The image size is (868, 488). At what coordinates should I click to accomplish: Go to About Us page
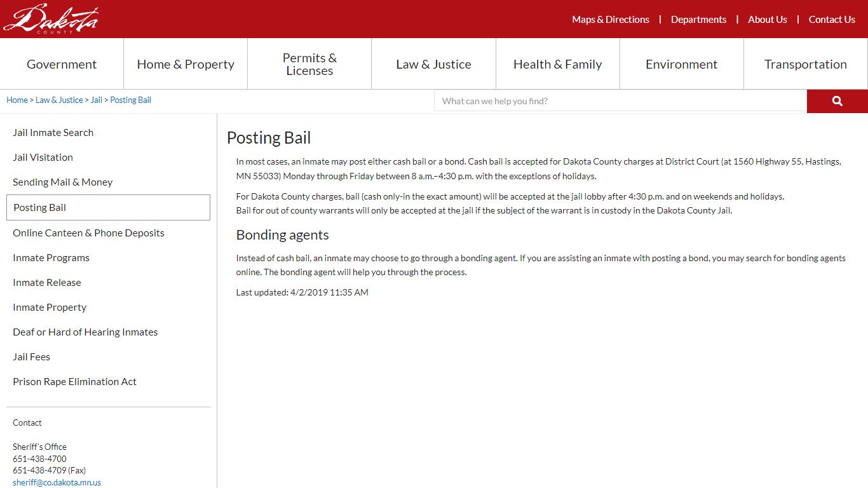click(x=767, y=20)
